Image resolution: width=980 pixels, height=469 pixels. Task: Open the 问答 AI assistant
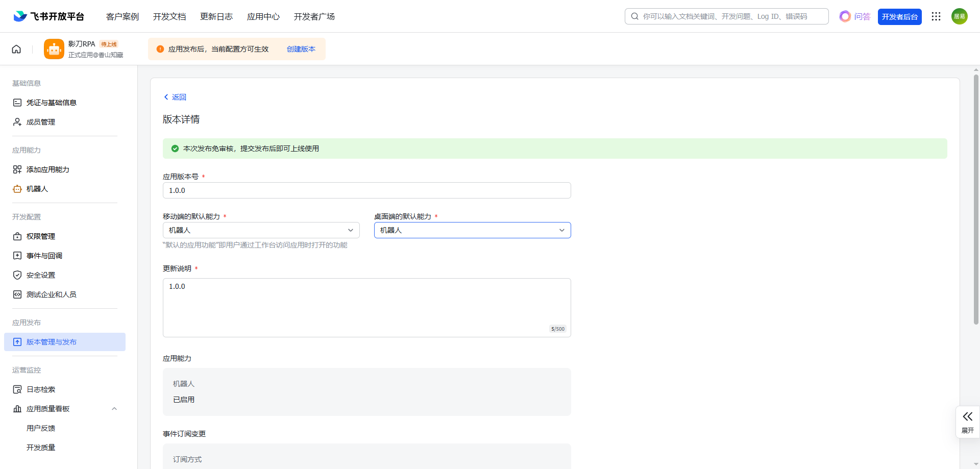[855, 16]
